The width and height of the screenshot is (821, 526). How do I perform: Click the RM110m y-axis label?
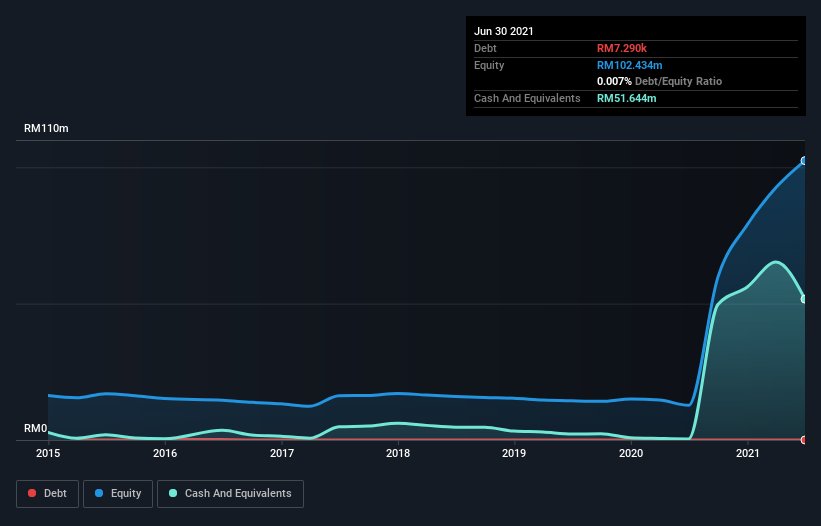[46, 128]
